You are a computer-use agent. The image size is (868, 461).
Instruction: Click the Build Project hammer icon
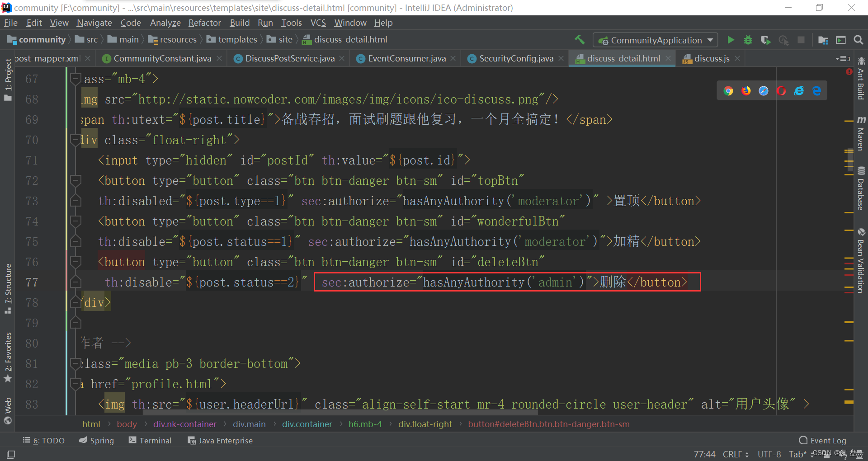point(580,40)
